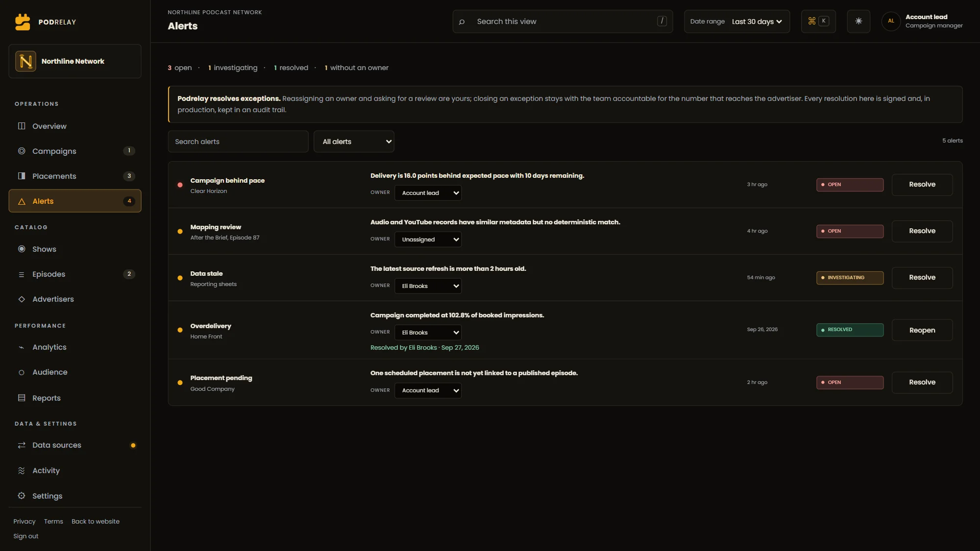Open the Campaigns section
The width and height of the screenshot is (980, 551).
[75, 151]
